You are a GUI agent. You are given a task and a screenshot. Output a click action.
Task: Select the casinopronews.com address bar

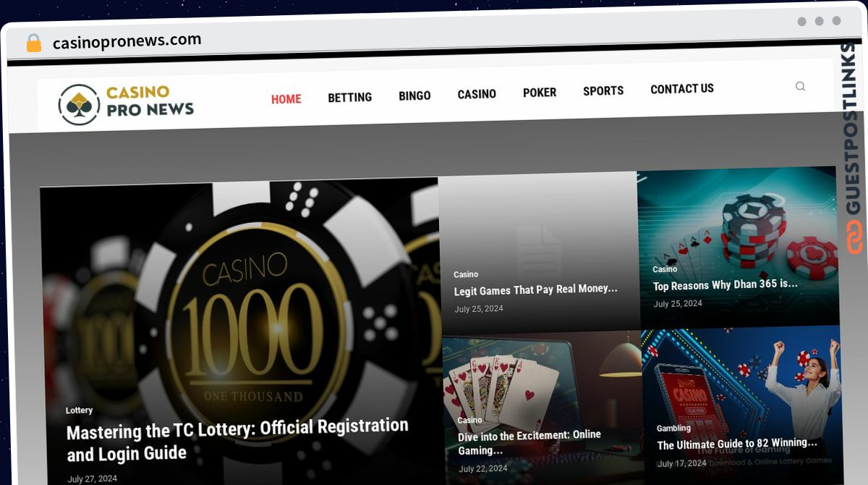127,41
